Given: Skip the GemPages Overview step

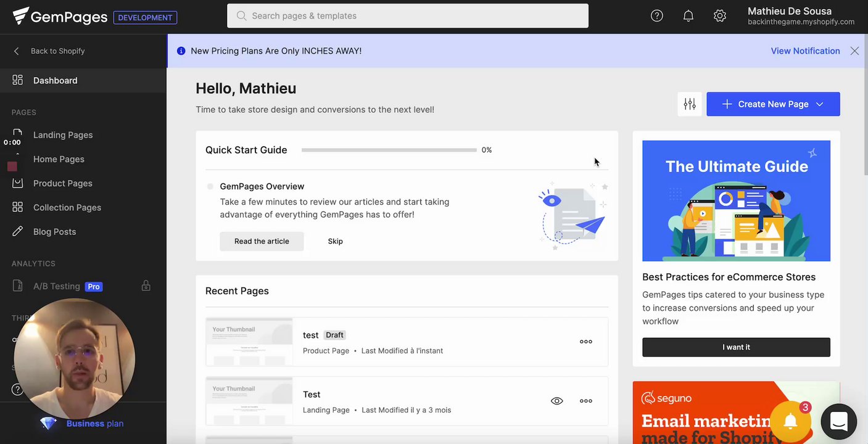Looking at the screenshot, I should coord(335,241).
